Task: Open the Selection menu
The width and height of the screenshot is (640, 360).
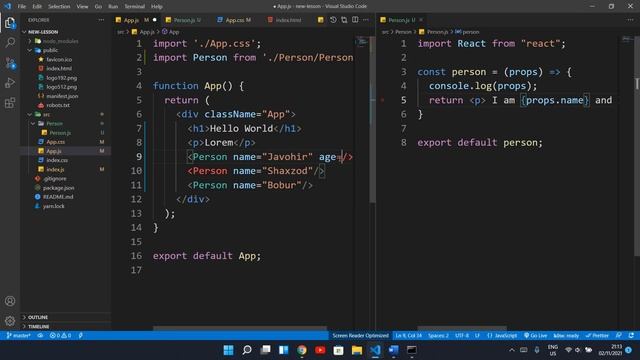Action: (59, 7)
